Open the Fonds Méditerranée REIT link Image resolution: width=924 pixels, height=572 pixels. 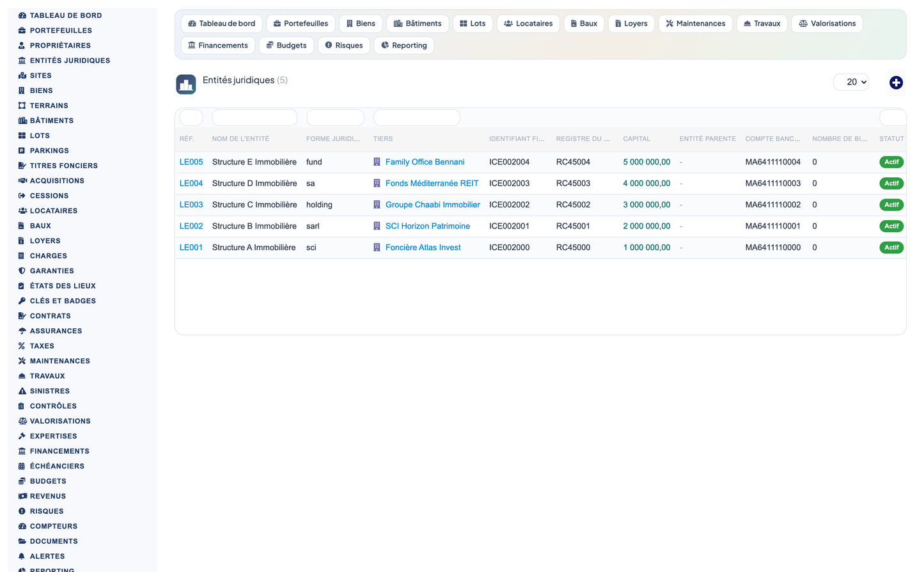click(432, 184)
